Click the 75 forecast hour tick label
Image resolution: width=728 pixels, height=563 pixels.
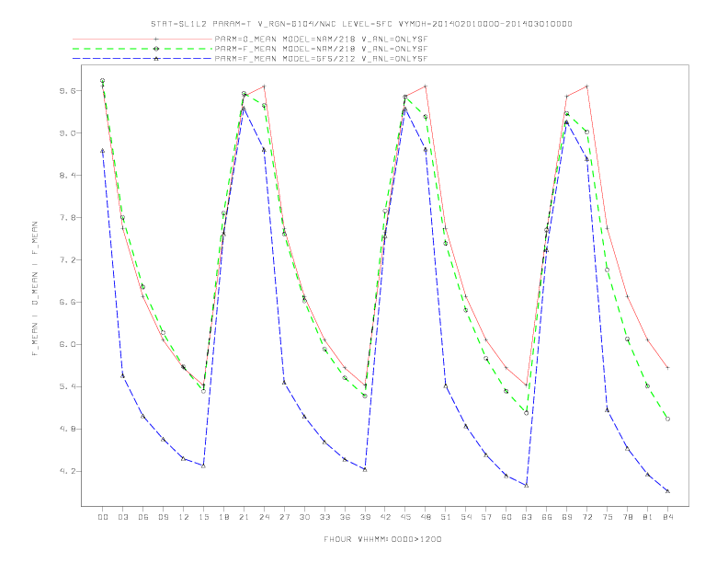pos(608,517)
